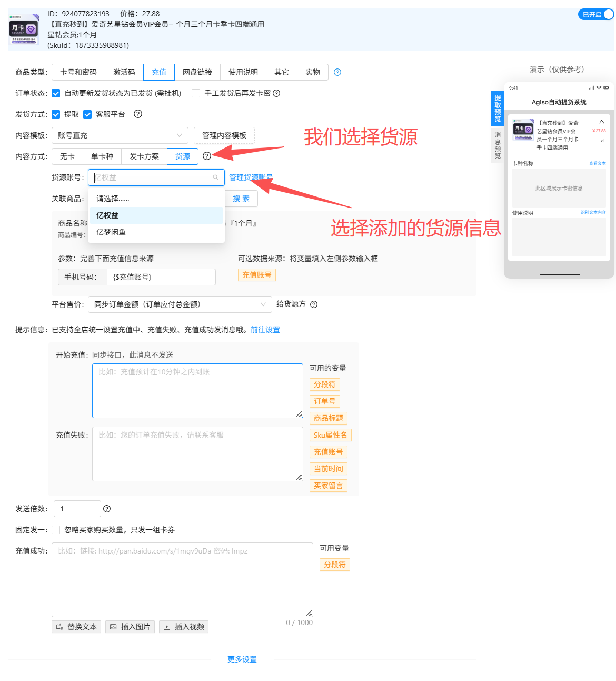Click the product thumbnail in phone preview
616x681 pixels.
coord(523,129)
